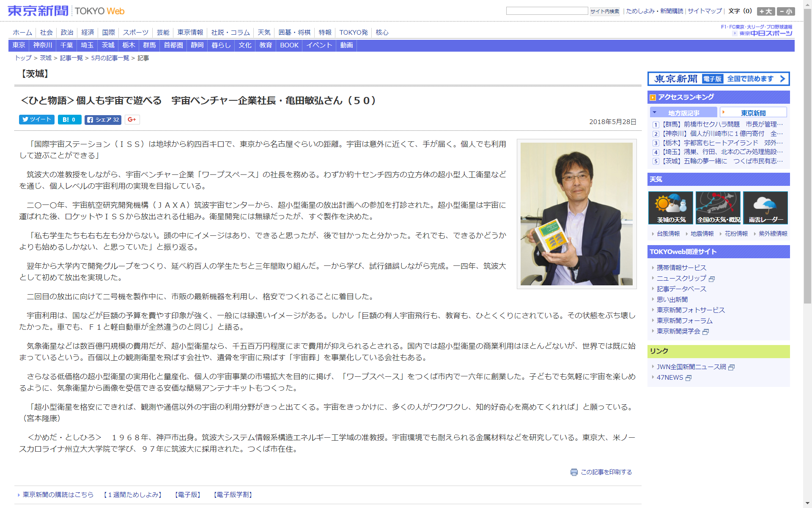Screen dimensions: 812x508
Task: Select the 地方版記事 ranking tab
Action: [683, 113]
